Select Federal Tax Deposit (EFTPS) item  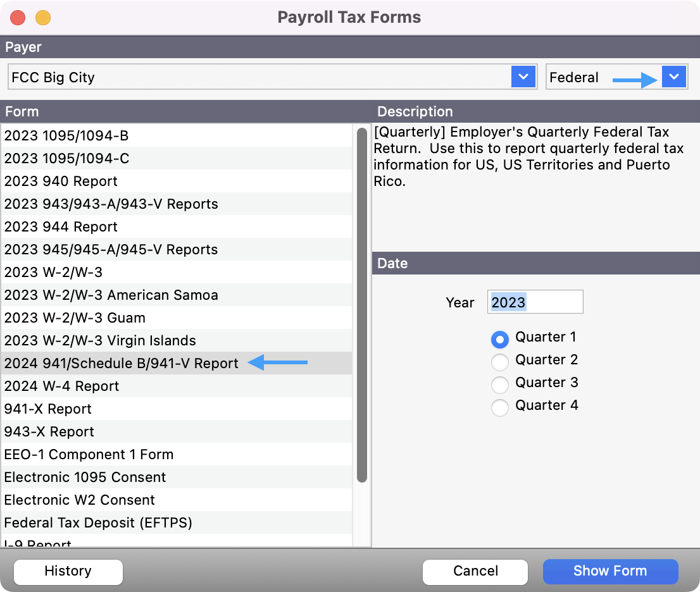click(x=98, y=523)
